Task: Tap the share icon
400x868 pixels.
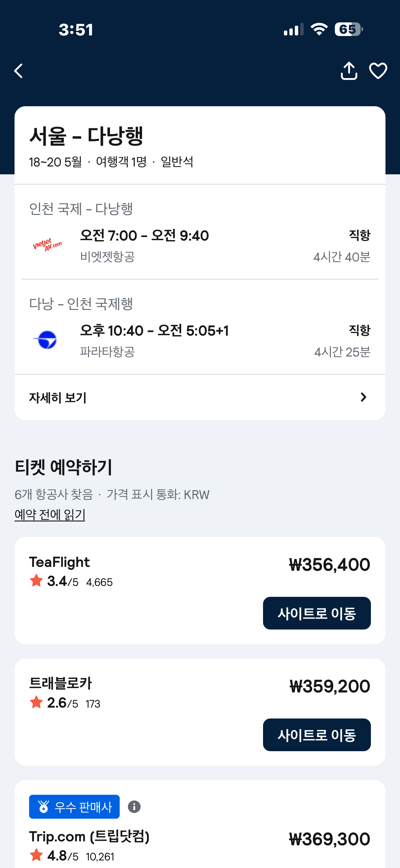Action: [x=349, y=71]
